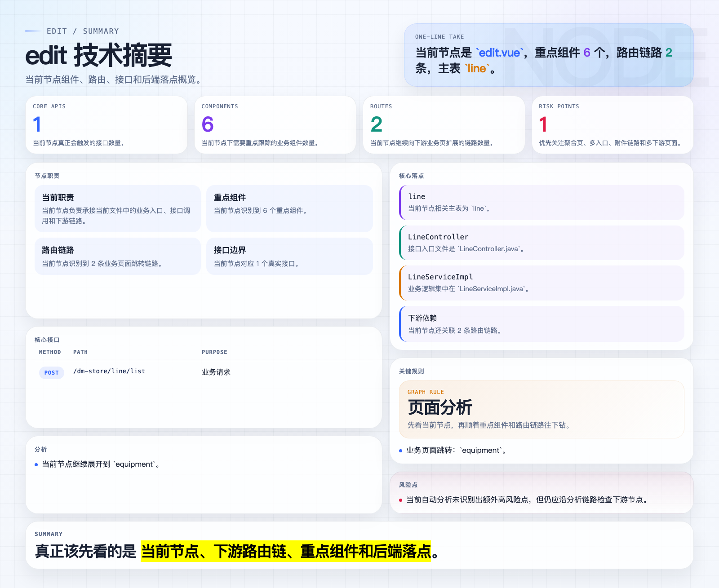Screen dimensions: 719x588
Task: Open the '路由链路' card
Action: point(118,256)
